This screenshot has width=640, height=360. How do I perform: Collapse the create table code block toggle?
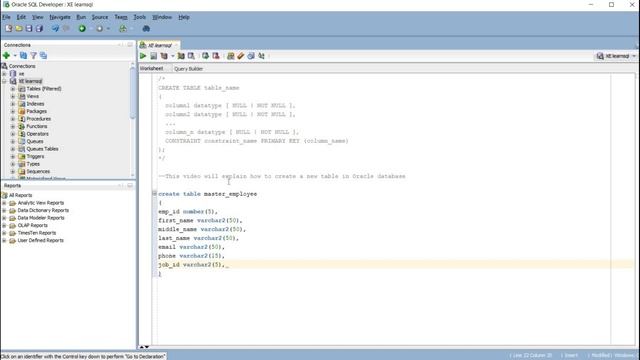pyautogui.click(x=154, y=193)
